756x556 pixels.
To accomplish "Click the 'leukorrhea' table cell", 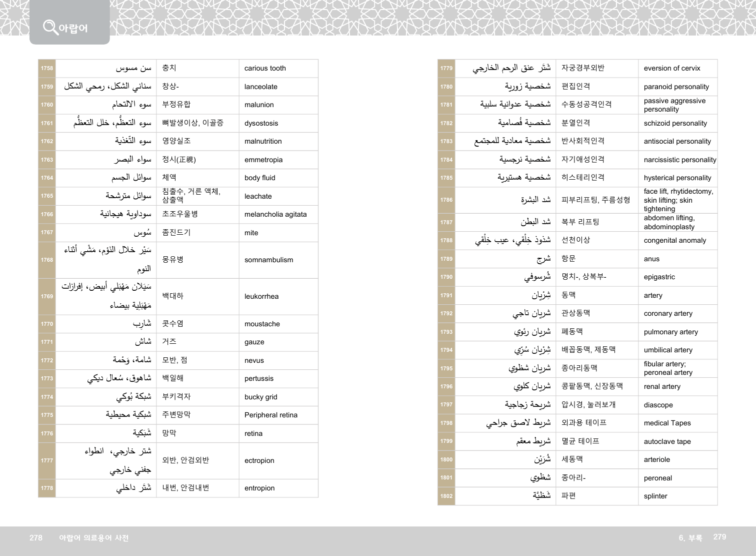I will (x=261, y=297).
